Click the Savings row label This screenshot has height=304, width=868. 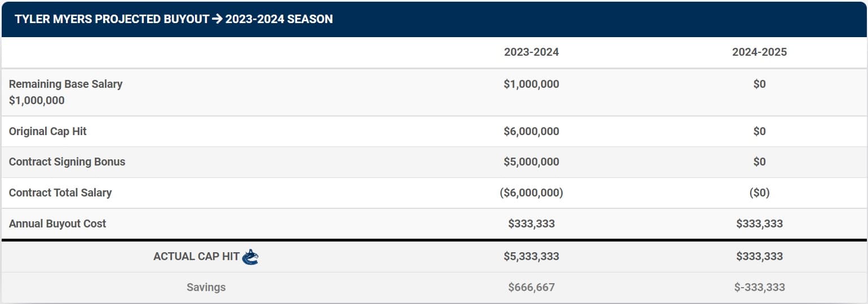(206, 287)
